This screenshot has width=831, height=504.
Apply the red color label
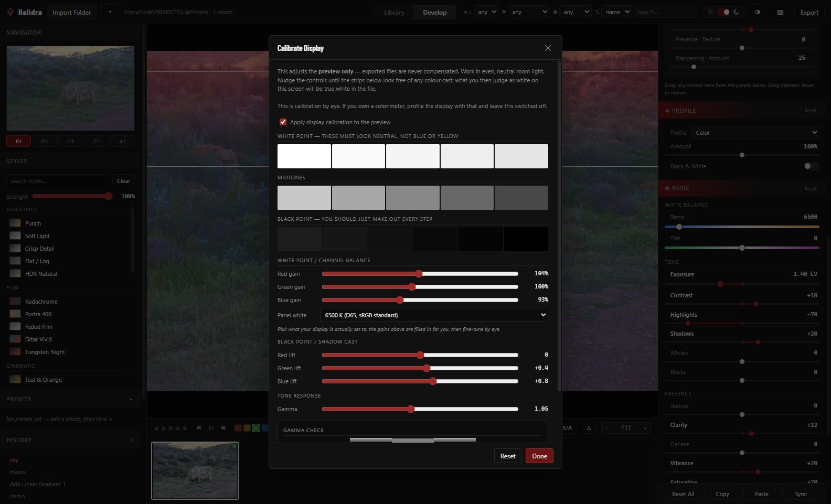pos(238,428)
